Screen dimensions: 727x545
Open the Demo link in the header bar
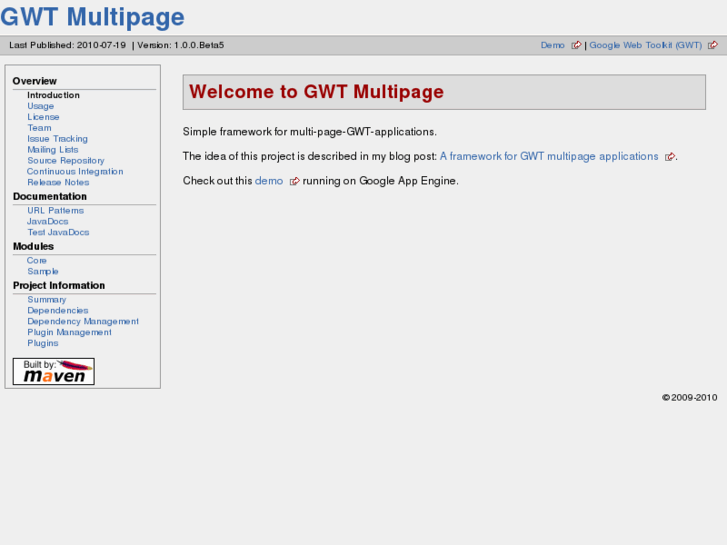coord(552,45)
